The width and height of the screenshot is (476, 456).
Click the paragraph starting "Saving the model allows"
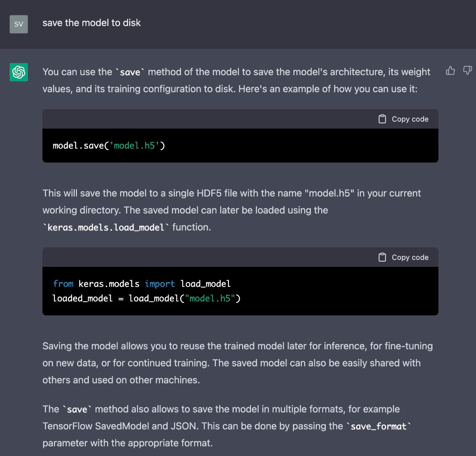(237, 363)
